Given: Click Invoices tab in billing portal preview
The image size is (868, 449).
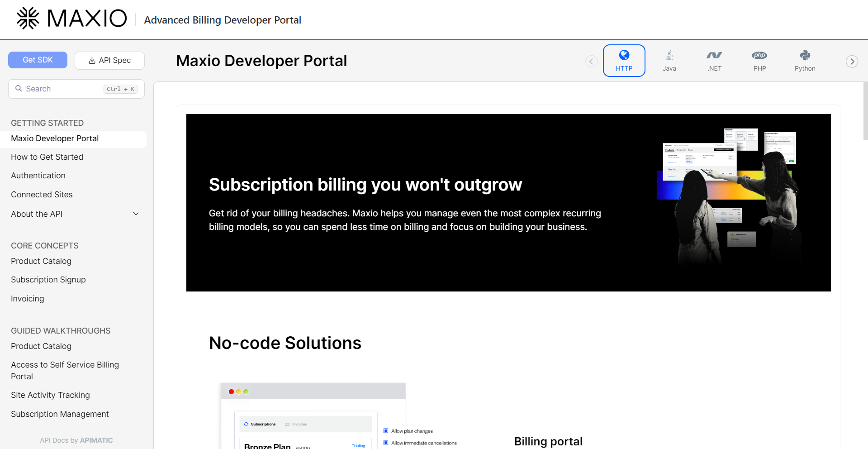Looking at the screenshot, I should 296,424.
